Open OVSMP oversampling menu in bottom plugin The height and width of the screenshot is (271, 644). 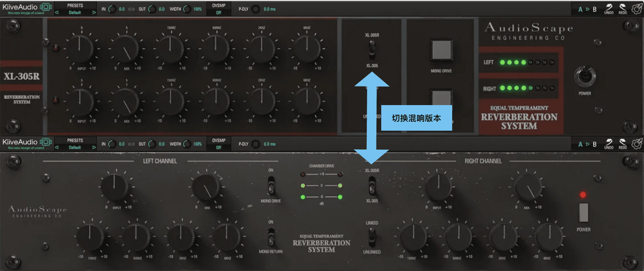tap(219, 144)
